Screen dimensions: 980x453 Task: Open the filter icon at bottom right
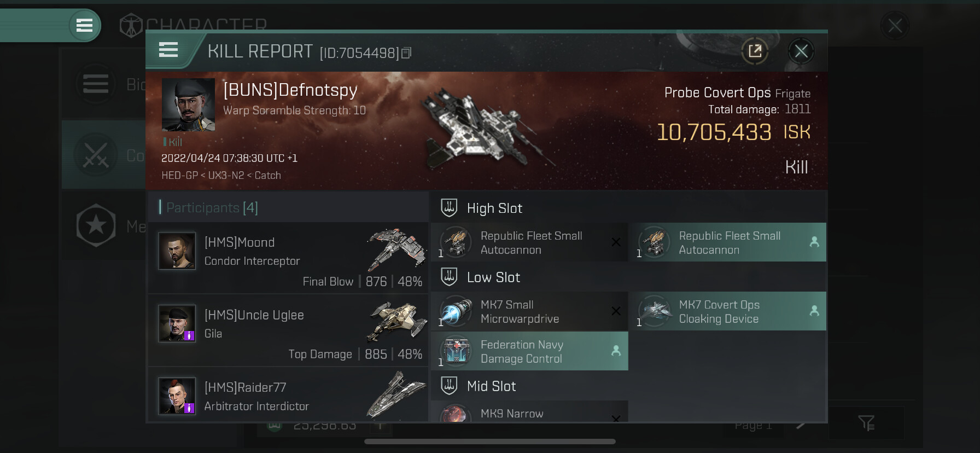point(866,422)
